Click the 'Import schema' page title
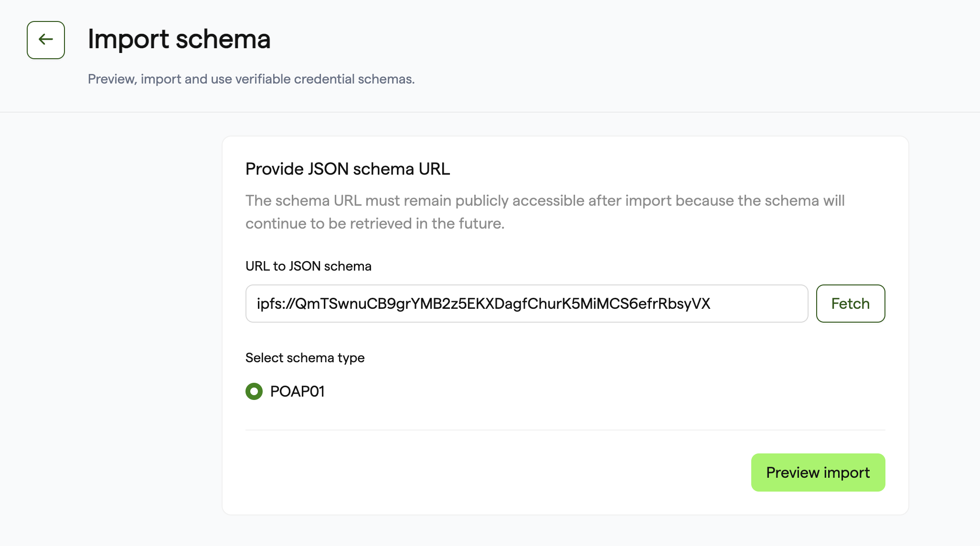Screen dimensions: 980x546 click(x=179, y=39)
